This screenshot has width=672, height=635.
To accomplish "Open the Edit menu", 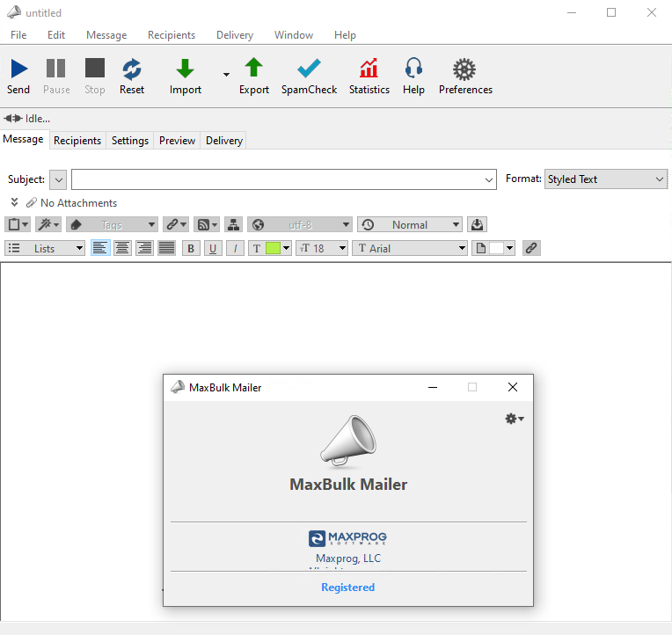I will 56,35.
